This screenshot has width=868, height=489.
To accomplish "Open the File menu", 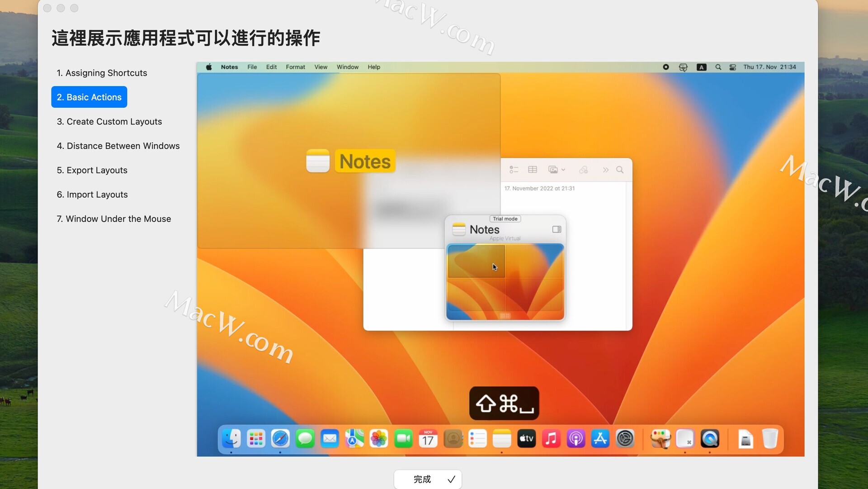I will [x=252, y=67].
